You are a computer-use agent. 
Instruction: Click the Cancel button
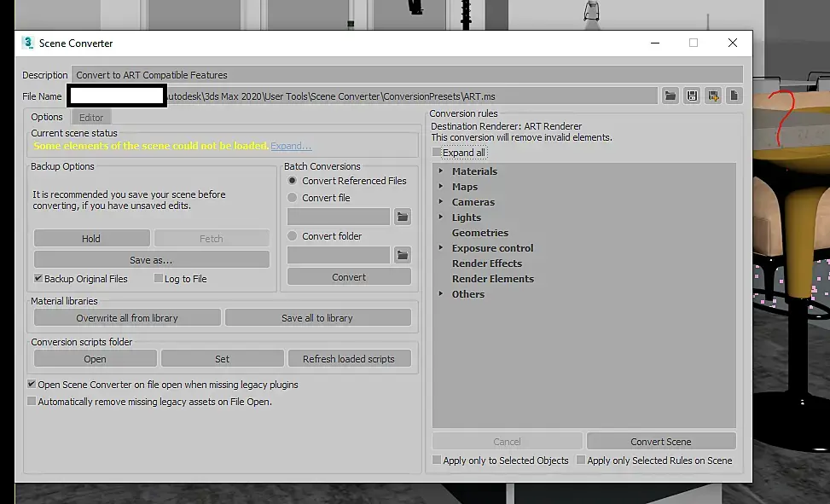(507, 442)
